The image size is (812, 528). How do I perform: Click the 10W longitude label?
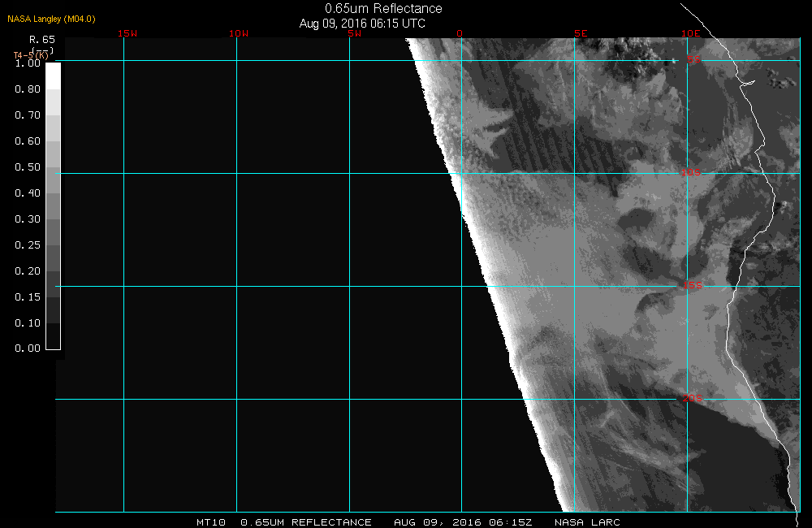[239, 33]
